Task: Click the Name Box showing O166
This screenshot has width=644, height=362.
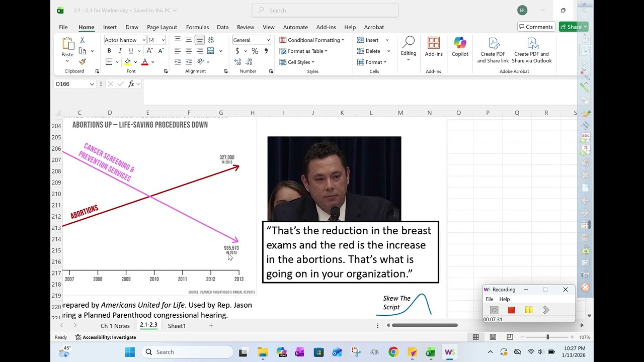Action: (75, 84)
